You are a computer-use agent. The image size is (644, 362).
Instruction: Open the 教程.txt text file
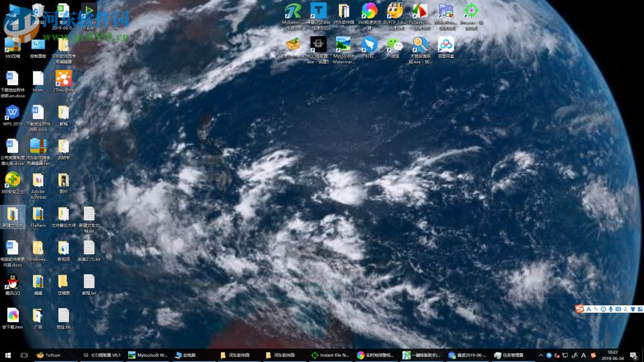pos(89,285)
